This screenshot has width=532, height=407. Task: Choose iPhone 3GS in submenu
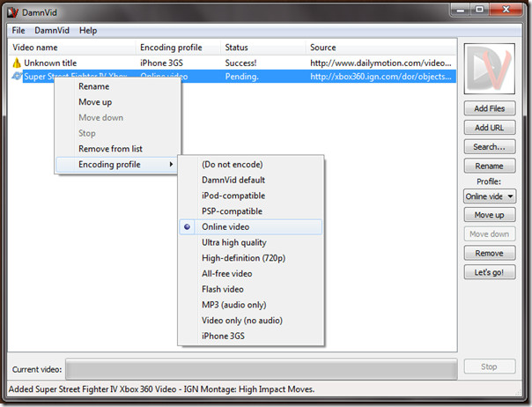[250, 336]
